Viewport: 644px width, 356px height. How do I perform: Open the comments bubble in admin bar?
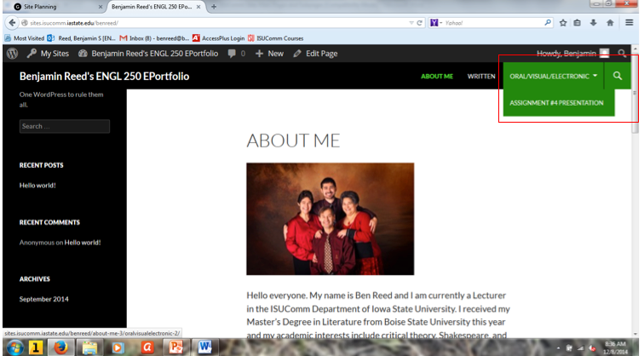(236, 54)
